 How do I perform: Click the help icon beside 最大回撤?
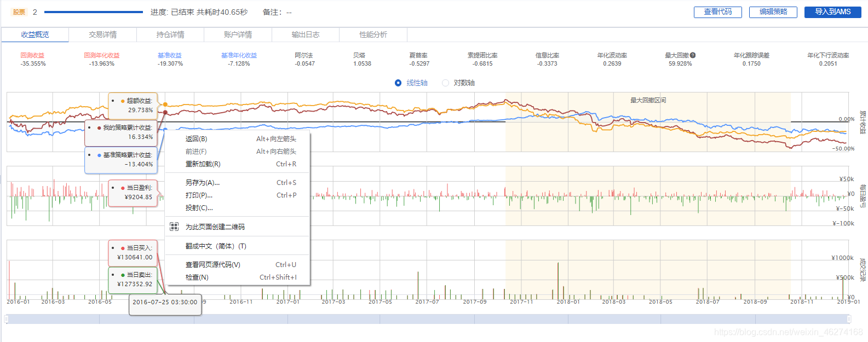tap(693, 55)
